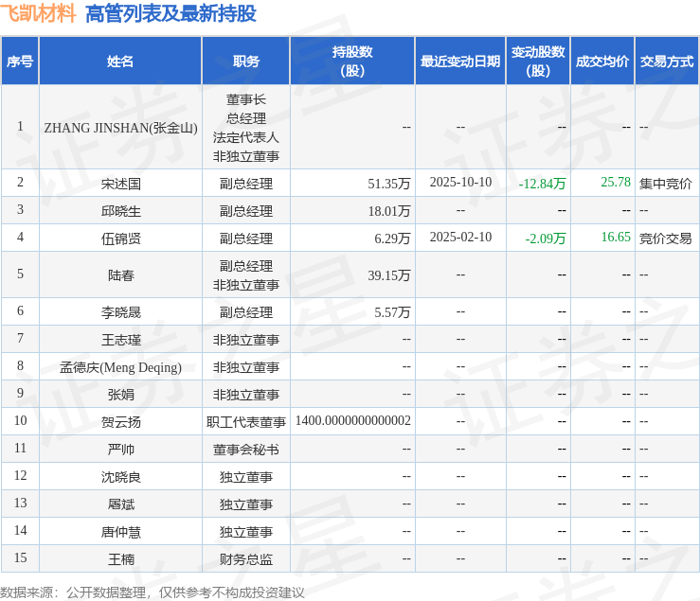
Task: Click the name 严帅
Action: click(x=120, y=450)
